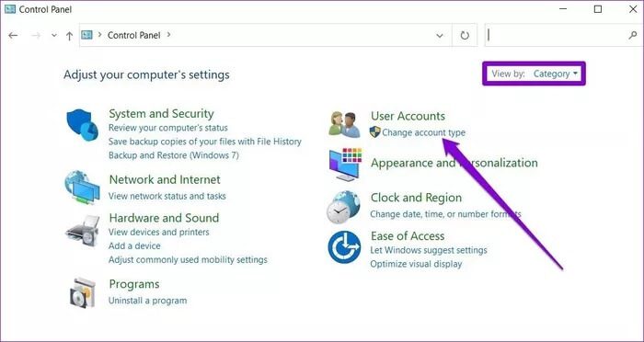Open the Programs heading

[x=134, y=284]
